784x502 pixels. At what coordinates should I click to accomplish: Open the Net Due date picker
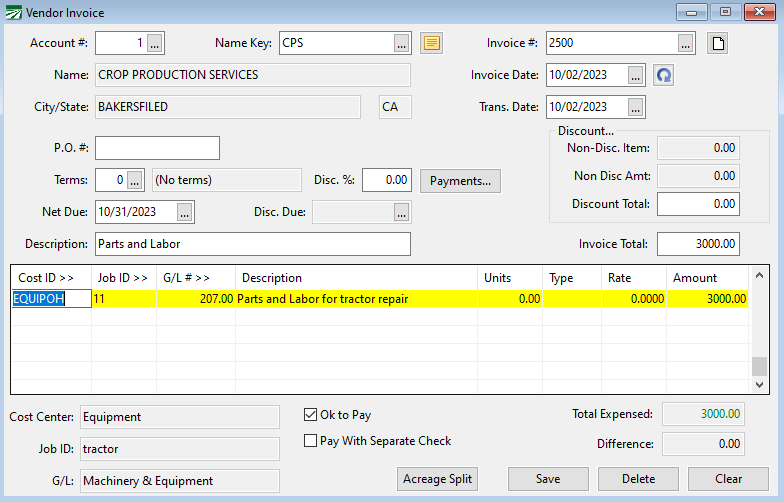coord(185,211)
